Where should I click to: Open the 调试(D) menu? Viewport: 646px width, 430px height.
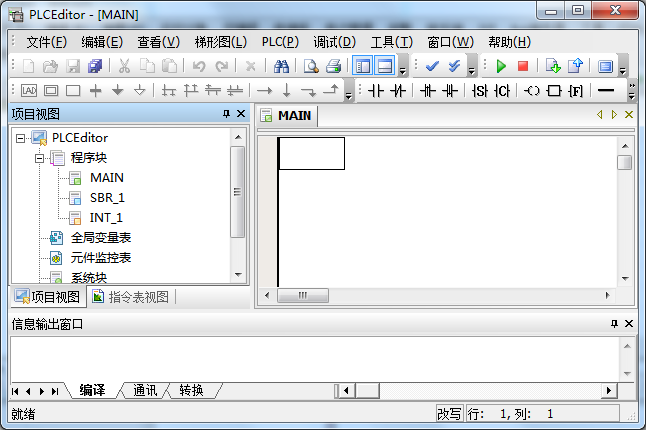pos(334,42)
